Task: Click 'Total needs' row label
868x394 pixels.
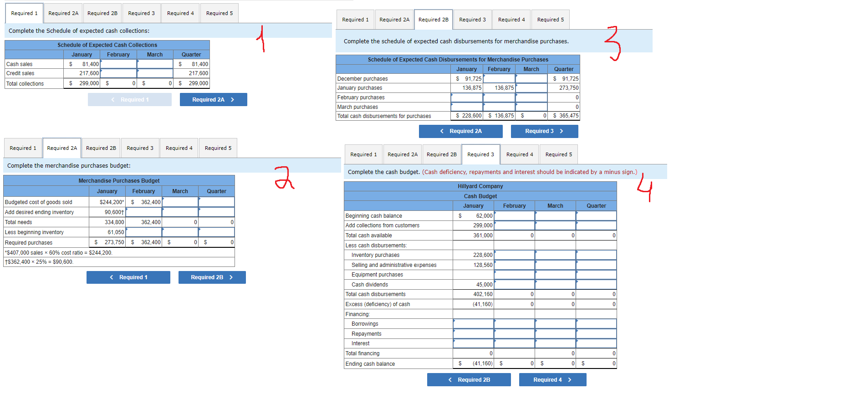Action: [18, 222]
